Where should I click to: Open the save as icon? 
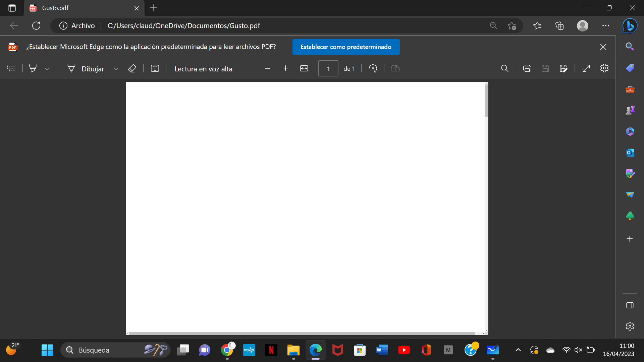(563, 68)
